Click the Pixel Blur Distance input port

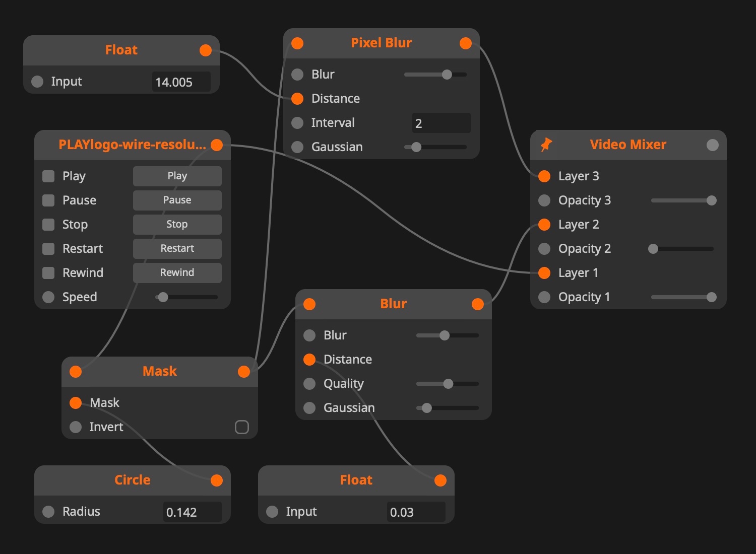pos(297,99)
